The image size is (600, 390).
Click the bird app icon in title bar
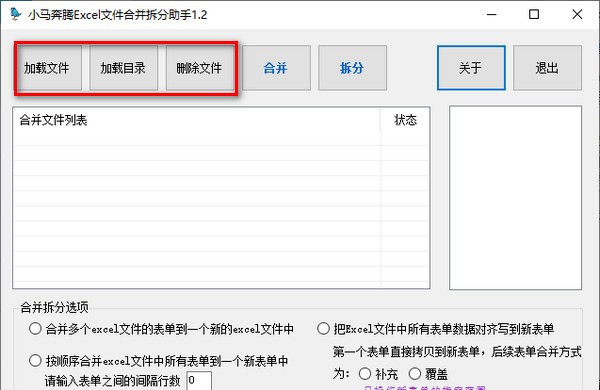(16, 14)
